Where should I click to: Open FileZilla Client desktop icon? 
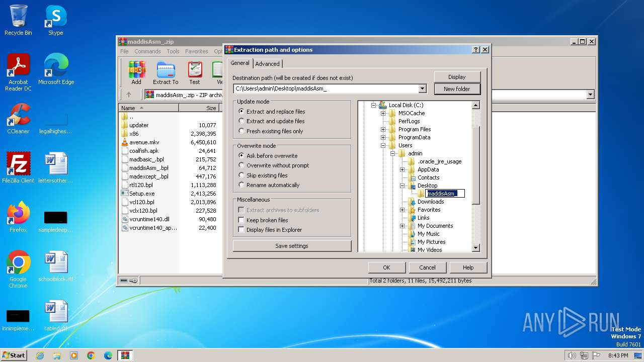click(x=18, y=168)
